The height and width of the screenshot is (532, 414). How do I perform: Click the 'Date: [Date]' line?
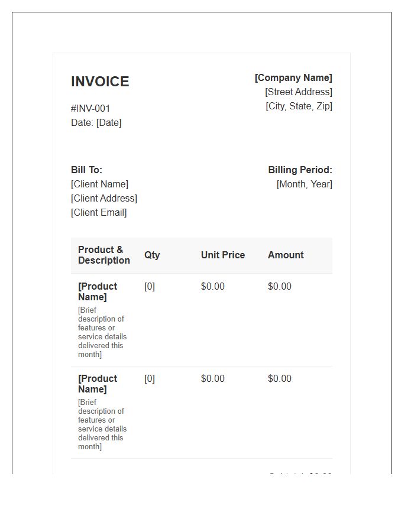tap(96, 123)
